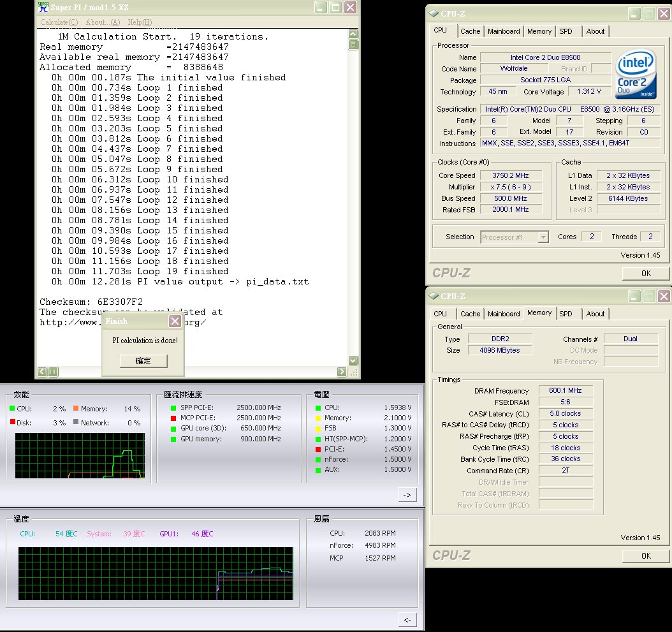Click OK in the top CPU-Z window
Screen dimensions: 672x632
[646, 274]
